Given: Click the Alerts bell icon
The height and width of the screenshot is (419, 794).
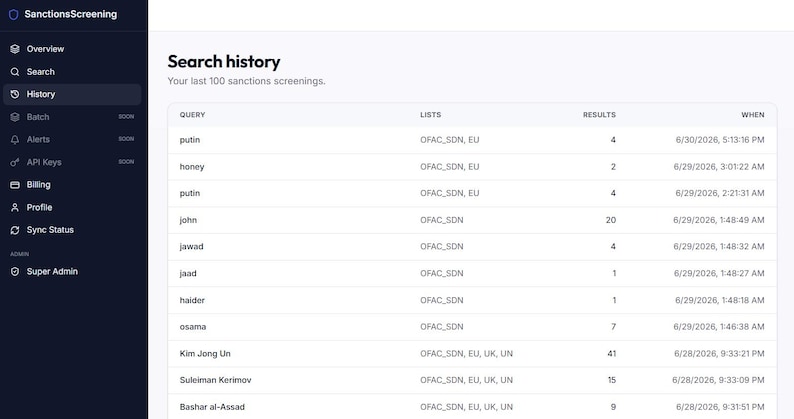Looking at the screenshot, I should [x=15, y=139].
